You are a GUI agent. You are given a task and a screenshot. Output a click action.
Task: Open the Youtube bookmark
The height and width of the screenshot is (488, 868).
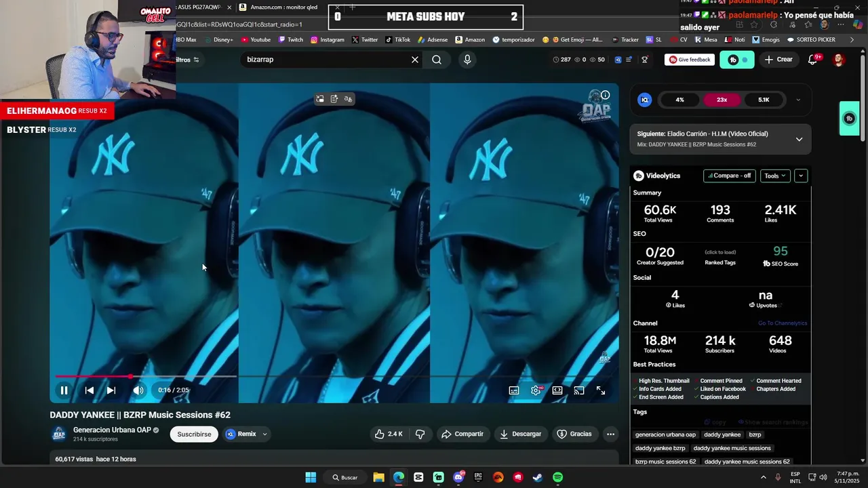(x=255, y=40)
